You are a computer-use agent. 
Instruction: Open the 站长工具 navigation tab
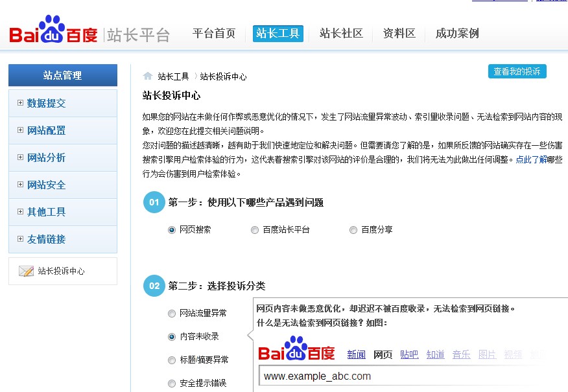click(278, 34)
